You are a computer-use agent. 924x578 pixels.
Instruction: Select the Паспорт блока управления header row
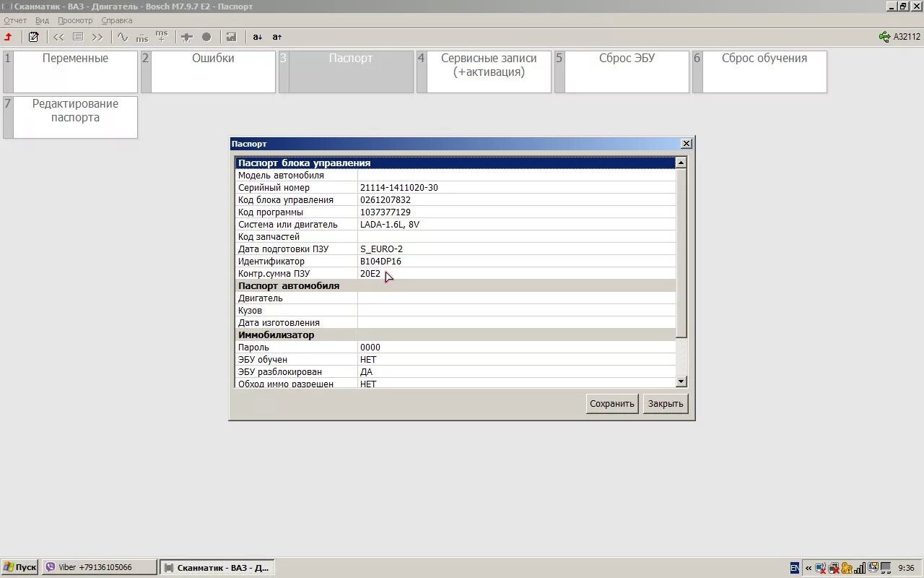pyautogui.click(x=456, y=163)
